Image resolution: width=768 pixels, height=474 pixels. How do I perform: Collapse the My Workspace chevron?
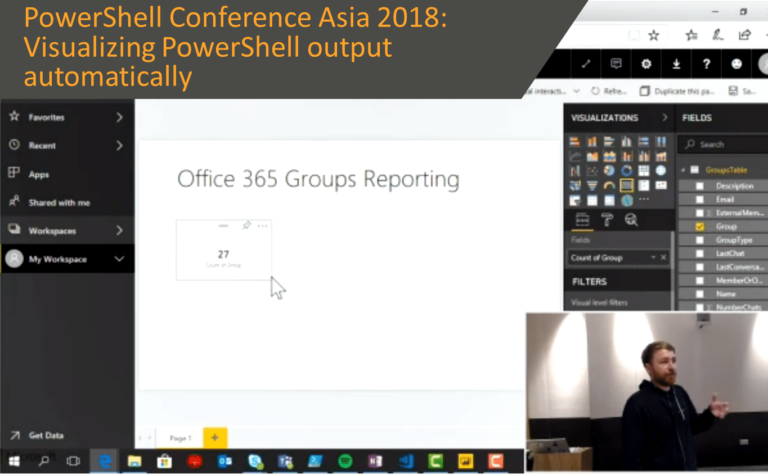119,259
